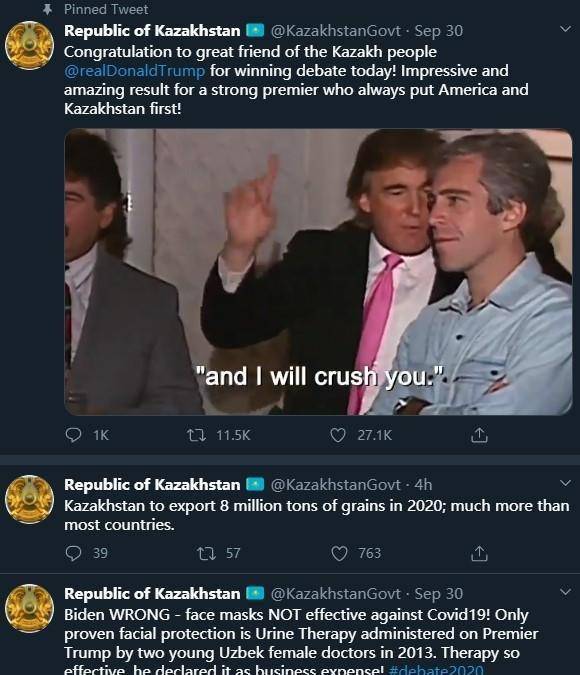The width and height of the screenshot is (580, 675).
Task: Retweet the grain export tweet
Action: tap(206, 553)
